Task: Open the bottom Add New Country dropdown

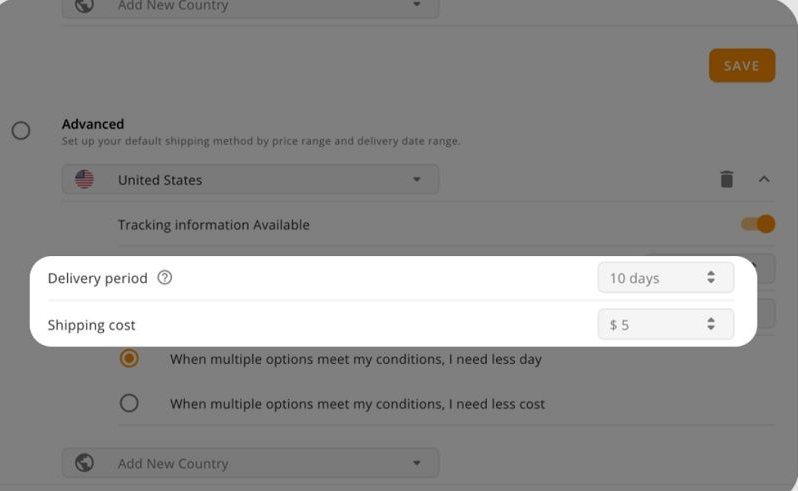Action: click(250, 463)
